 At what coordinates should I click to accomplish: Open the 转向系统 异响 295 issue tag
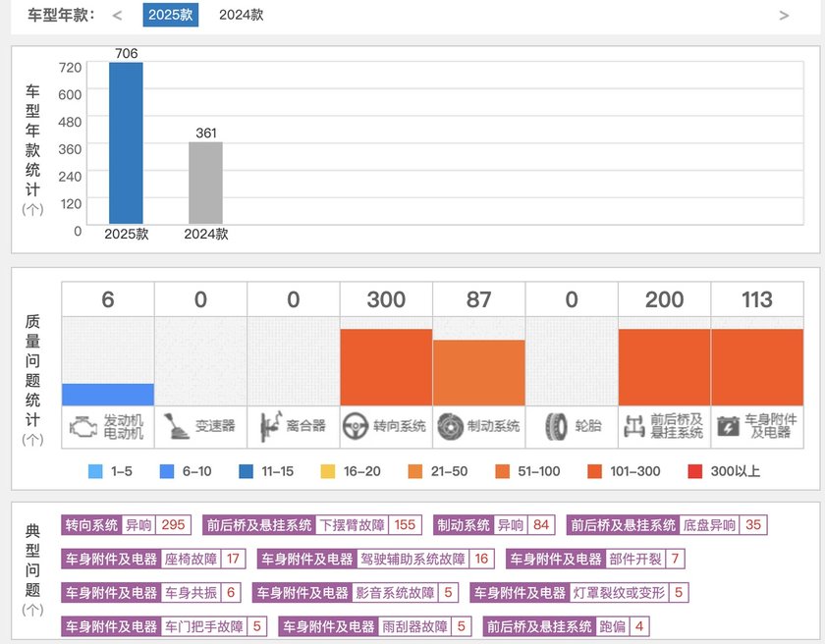[x=126, y=525]
